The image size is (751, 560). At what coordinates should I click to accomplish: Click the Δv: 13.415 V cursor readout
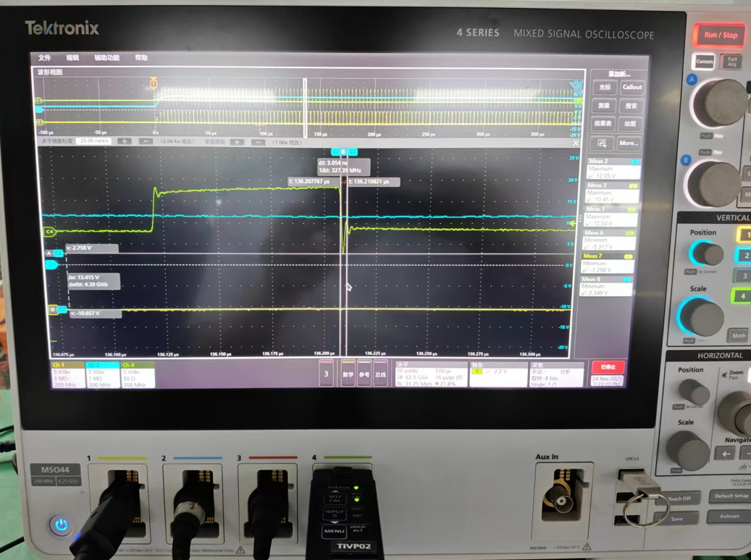pyautogui.click(x=93, y=280)
